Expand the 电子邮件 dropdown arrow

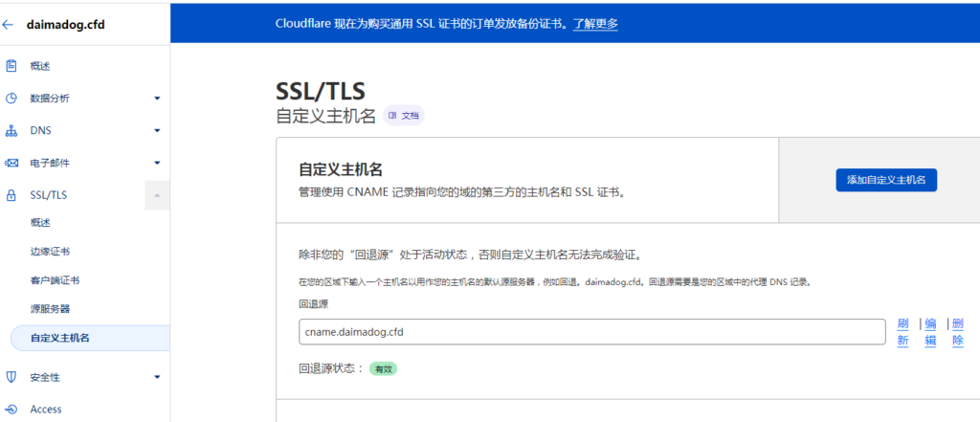click(x=157, y=164)
